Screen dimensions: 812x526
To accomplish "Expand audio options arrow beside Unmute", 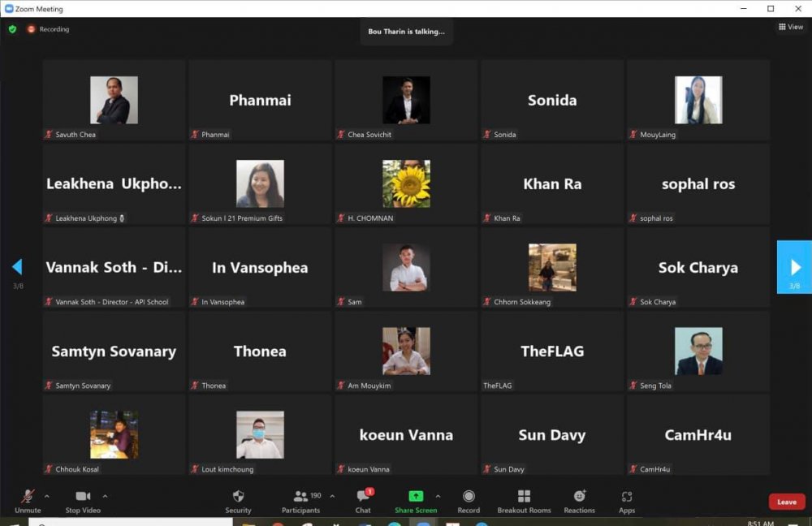I will click(x=46, y=496).
